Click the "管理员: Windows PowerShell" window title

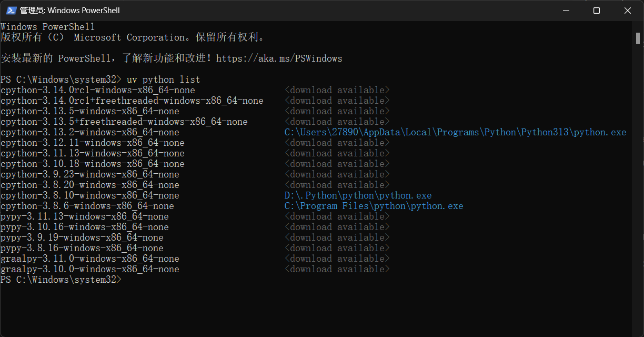(x=69, y=11)
